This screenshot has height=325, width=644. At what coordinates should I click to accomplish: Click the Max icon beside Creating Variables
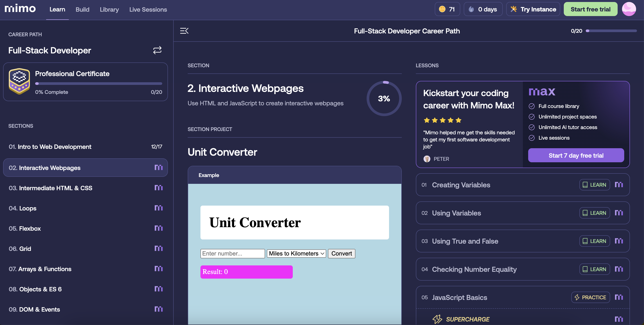pyautogui.click(x=619, y=185)
